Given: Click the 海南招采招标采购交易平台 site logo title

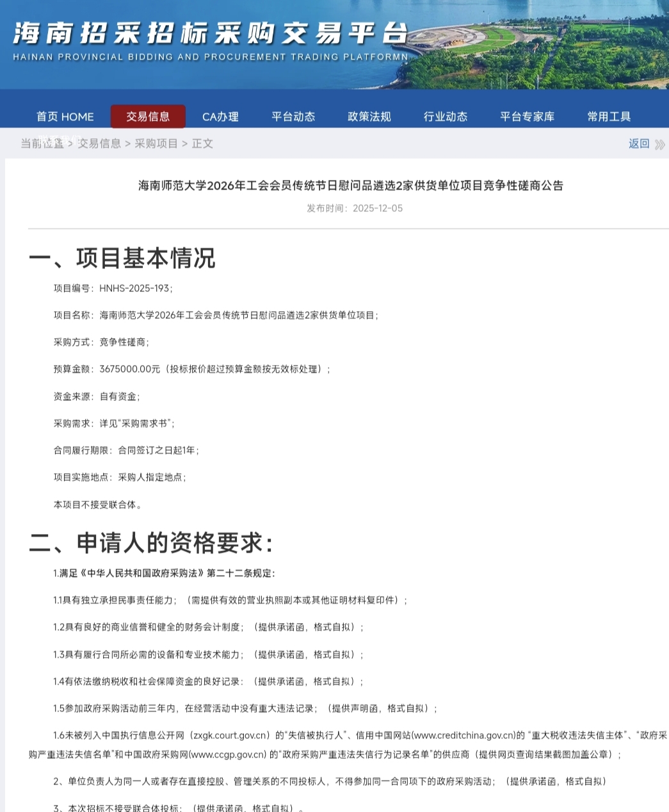Looking at the screenshot, I should [210, 35].
